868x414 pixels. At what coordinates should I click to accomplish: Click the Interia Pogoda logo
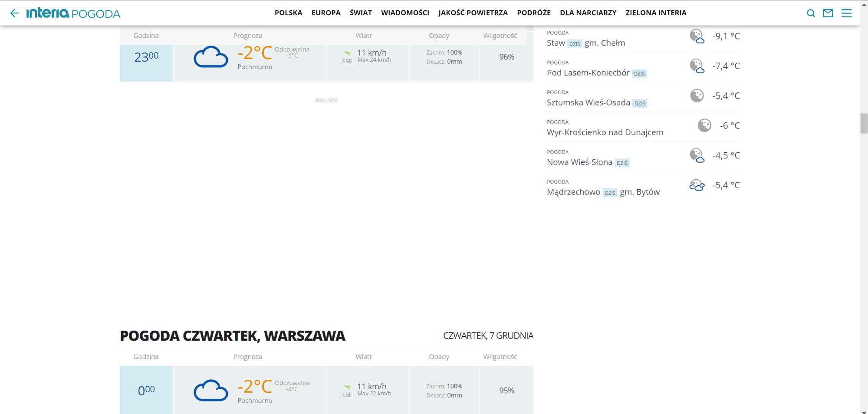coord(74,13)
